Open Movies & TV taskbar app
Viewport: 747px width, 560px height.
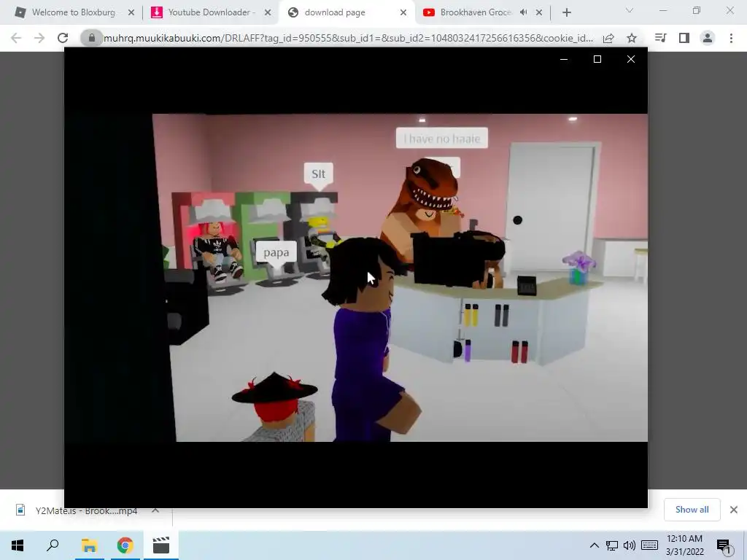click(x=161, y=545)
